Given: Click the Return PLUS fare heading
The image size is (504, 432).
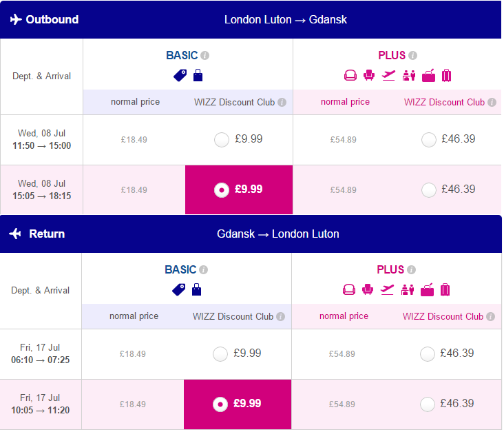Looking at the screenshot, I should click(390, 270).
